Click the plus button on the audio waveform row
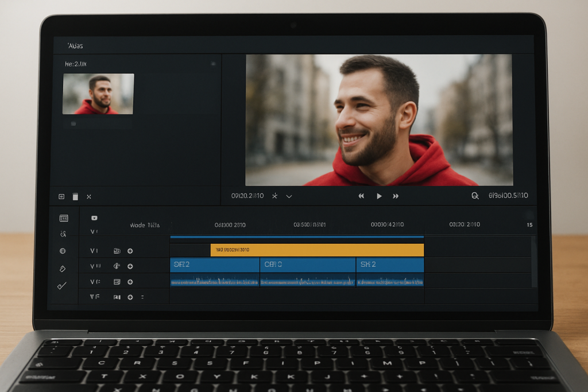Image resolution: width=588 pixels, height=392 pixels. point(130,282)
